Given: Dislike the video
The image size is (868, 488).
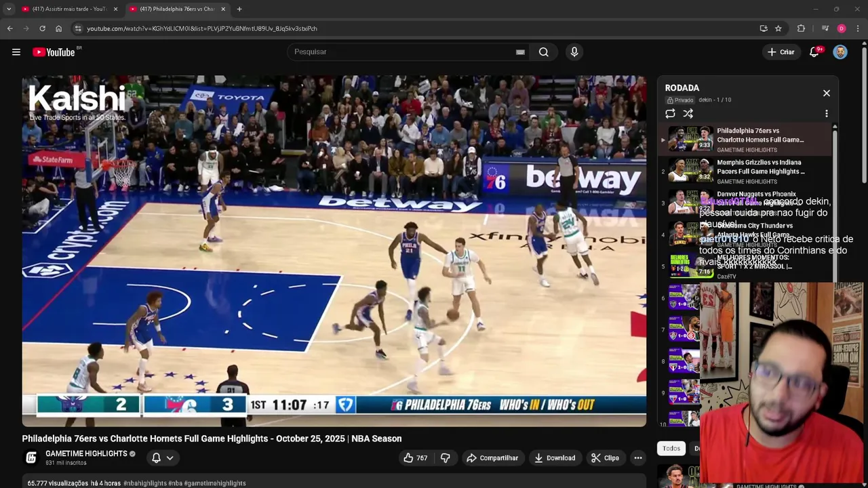Looking at the screenshot, I should point(446,458).
